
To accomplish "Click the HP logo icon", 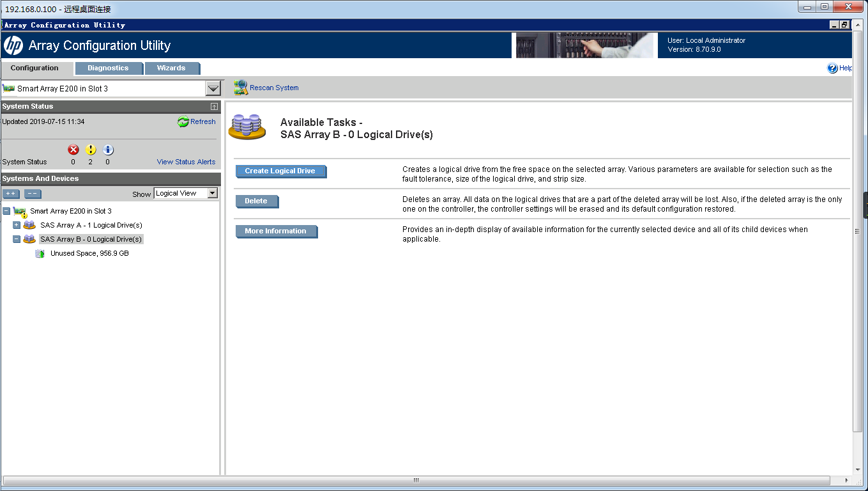I will [x=13, y=45].
